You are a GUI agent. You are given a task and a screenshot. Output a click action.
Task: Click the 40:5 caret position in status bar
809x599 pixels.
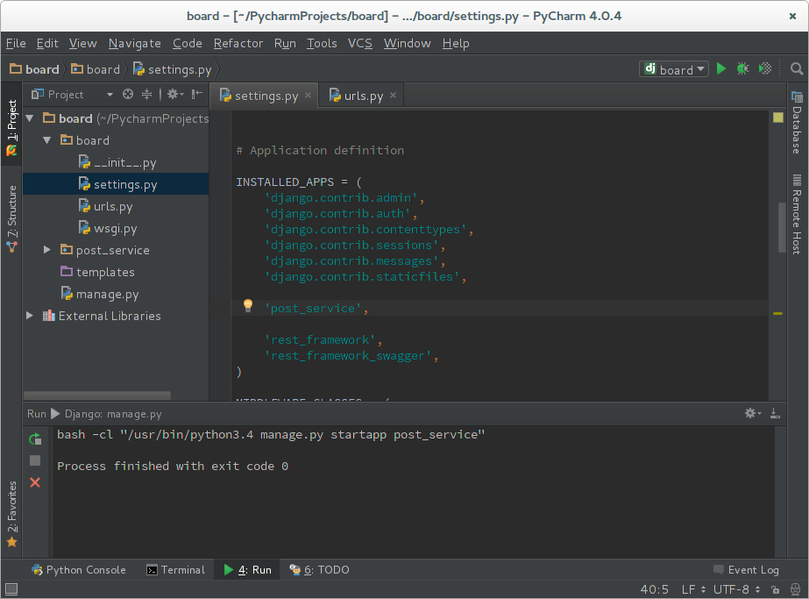pos(654,589)
